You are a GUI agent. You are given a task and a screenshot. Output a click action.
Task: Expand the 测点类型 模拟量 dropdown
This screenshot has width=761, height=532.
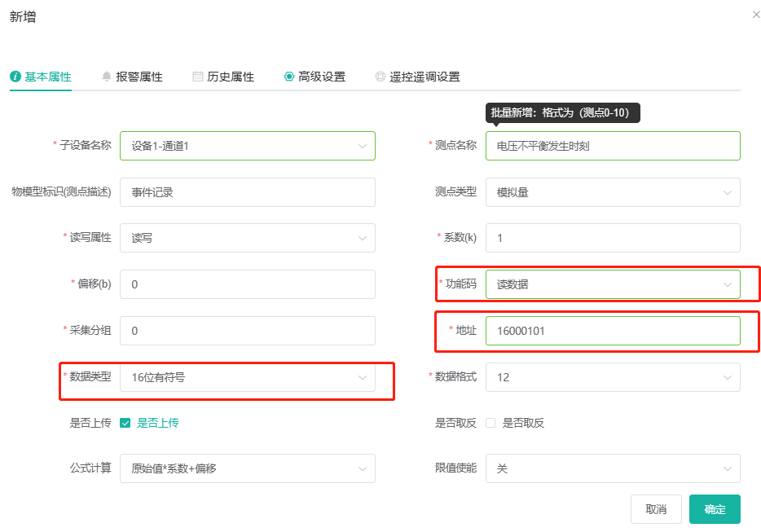click(612, 192)
